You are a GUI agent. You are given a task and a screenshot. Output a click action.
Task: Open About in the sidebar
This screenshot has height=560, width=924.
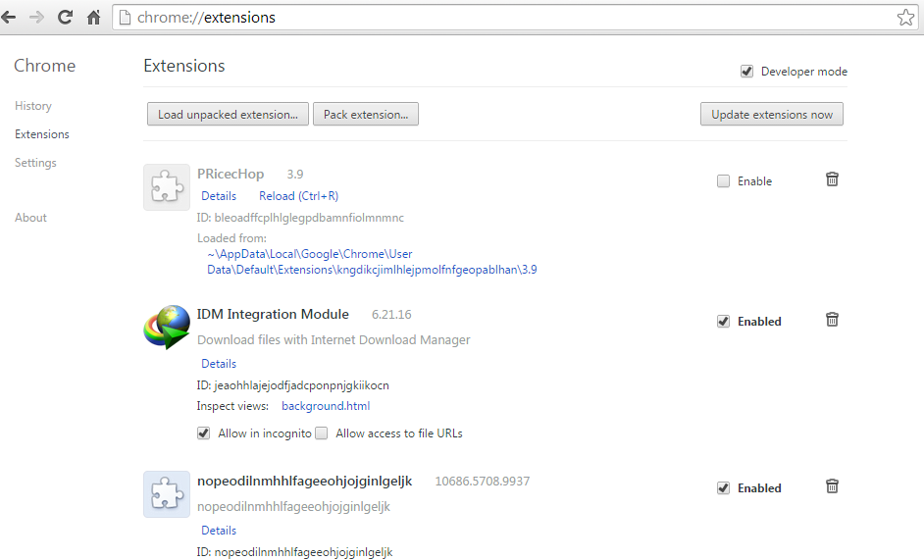point(30,218)
